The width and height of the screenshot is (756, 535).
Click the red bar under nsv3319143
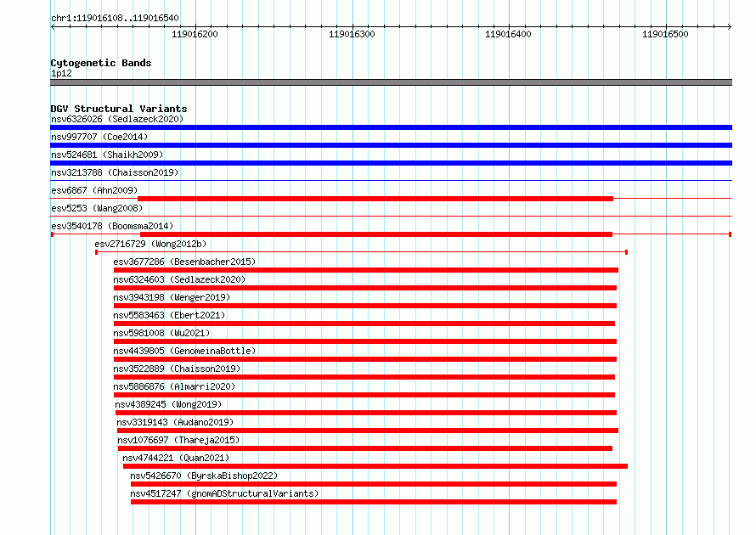(368, 431)
